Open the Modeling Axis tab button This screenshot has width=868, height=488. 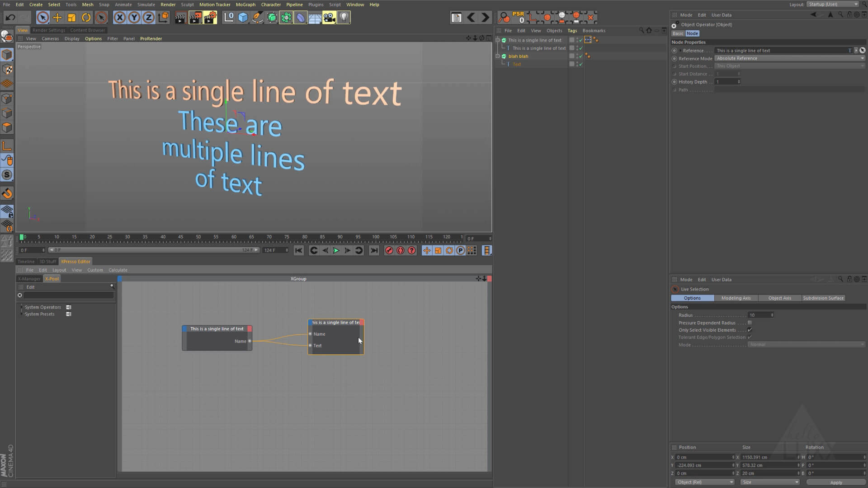(x=736, y=298)
